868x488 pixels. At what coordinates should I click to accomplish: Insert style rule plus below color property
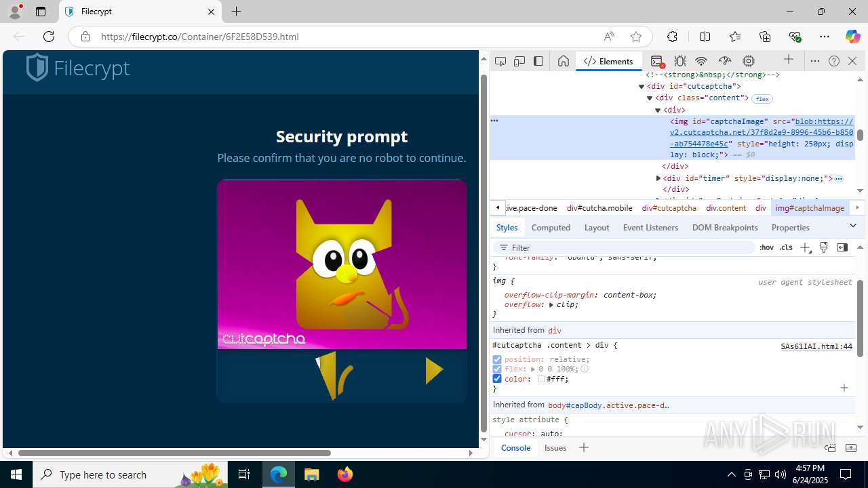[x=844, y=388]
